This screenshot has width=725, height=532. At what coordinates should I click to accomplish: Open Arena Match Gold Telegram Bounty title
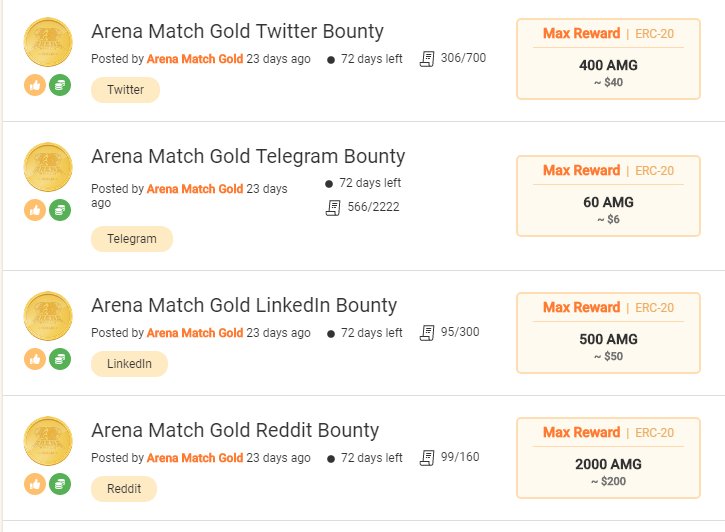248,156
